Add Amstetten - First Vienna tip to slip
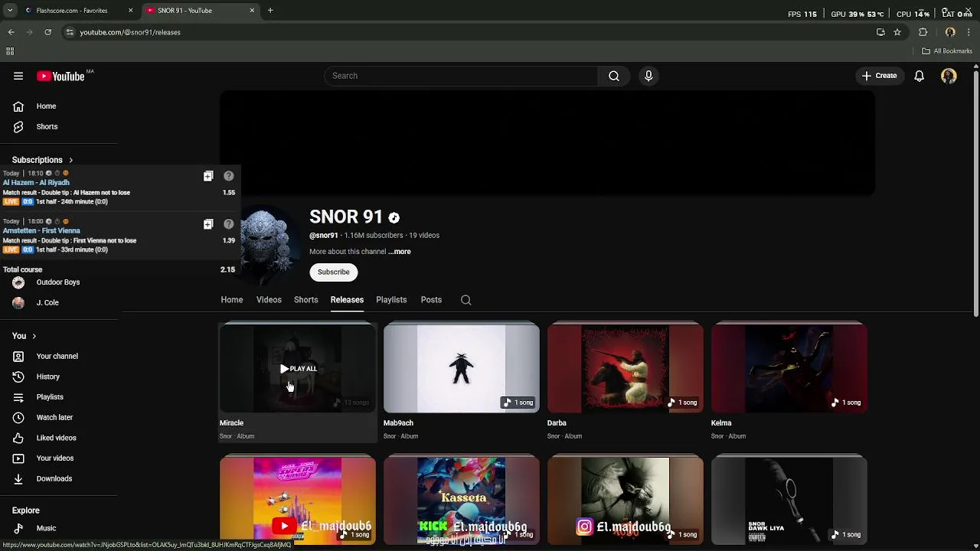This screenshot has height=551, width=980. click(x=208, y=224)
